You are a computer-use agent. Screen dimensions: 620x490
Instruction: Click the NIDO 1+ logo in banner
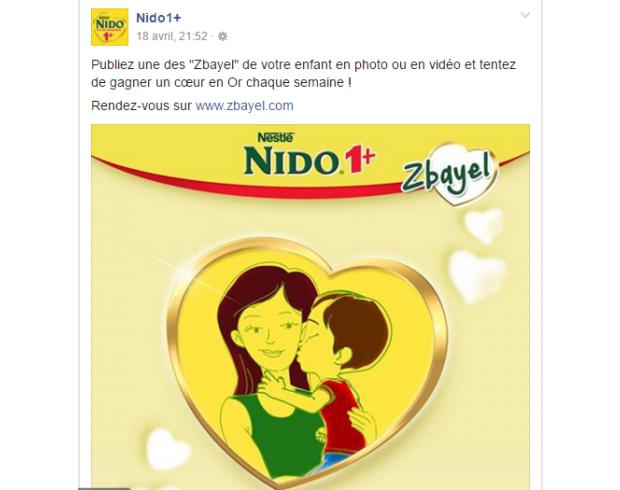309,160
